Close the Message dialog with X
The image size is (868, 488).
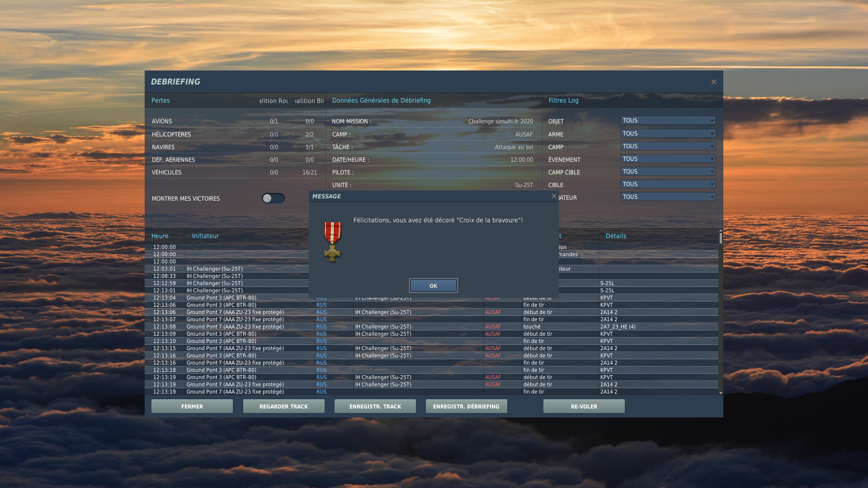554,196
